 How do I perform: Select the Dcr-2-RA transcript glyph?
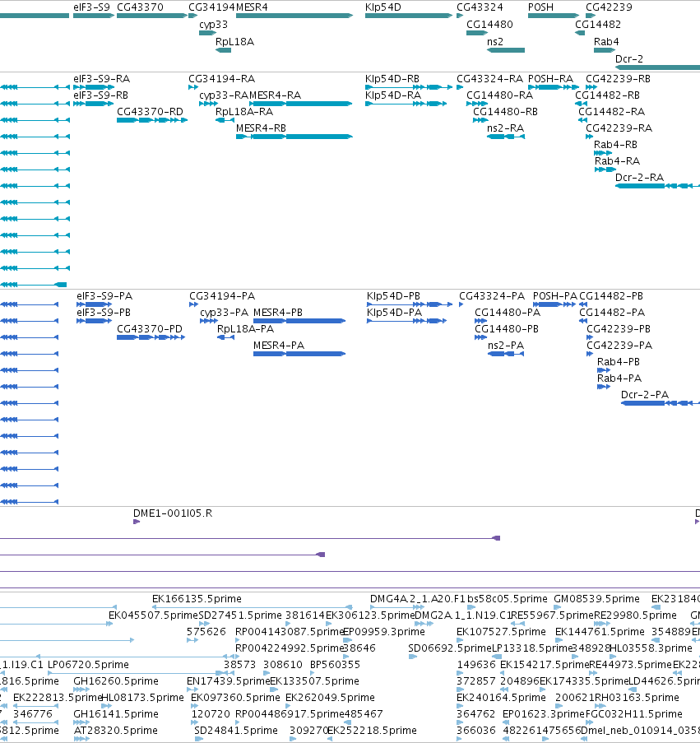coord(657,186)
